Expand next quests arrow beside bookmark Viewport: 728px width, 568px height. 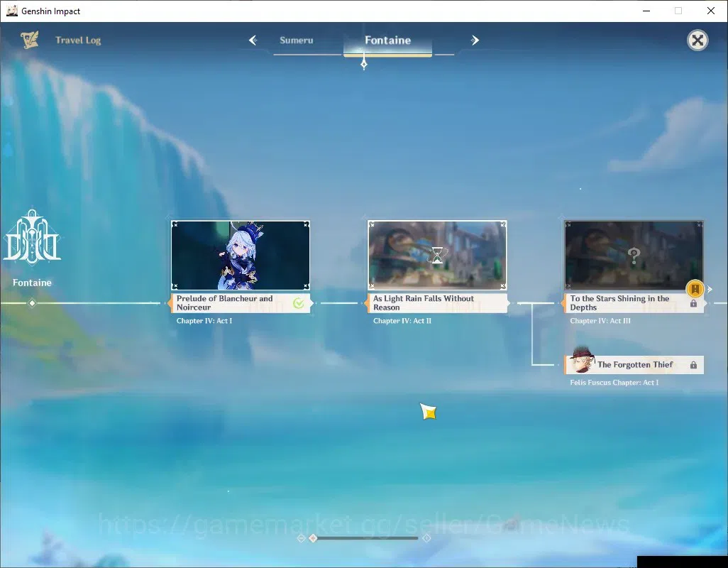pyautogui.click(x=710, y=289)
